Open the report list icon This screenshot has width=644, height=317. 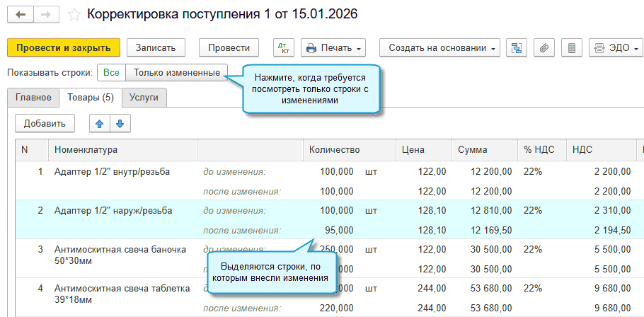click(x=571, y=48)
